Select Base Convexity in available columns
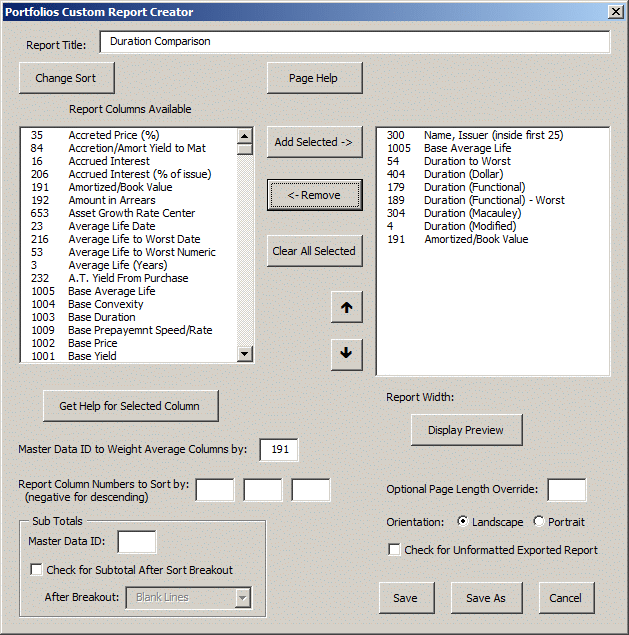The width and height of the screenshot is (629, 635). click(106, 304)
